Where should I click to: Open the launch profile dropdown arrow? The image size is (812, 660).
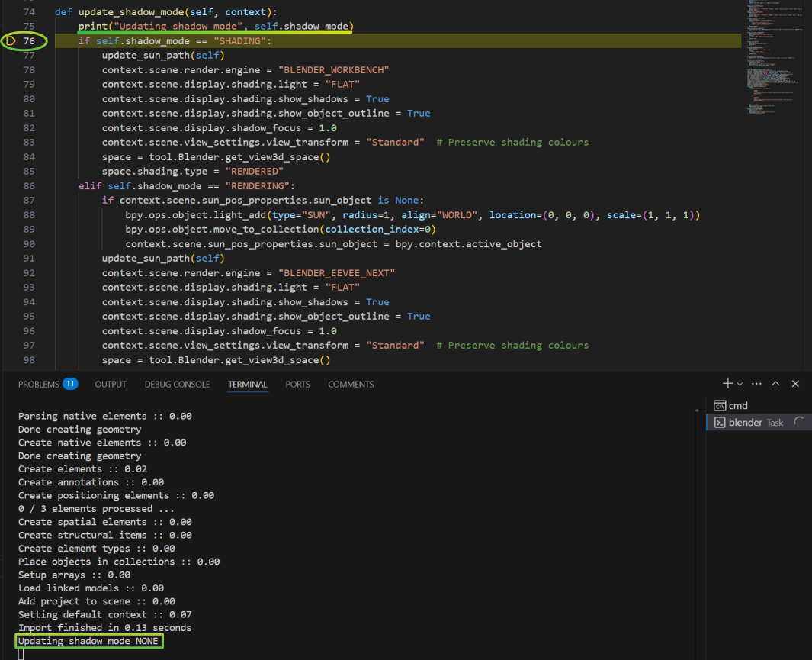tap(740, 384)
